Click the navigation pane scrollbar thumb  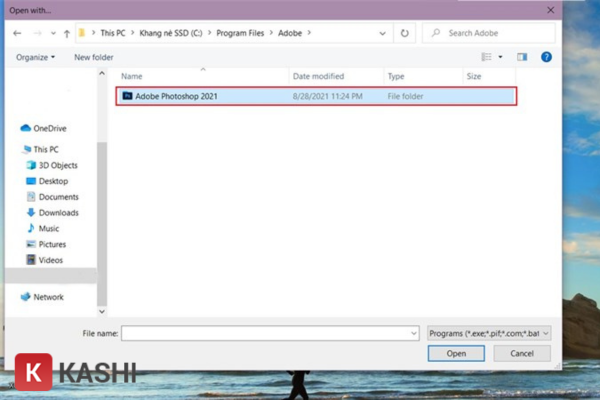[102, 224]
